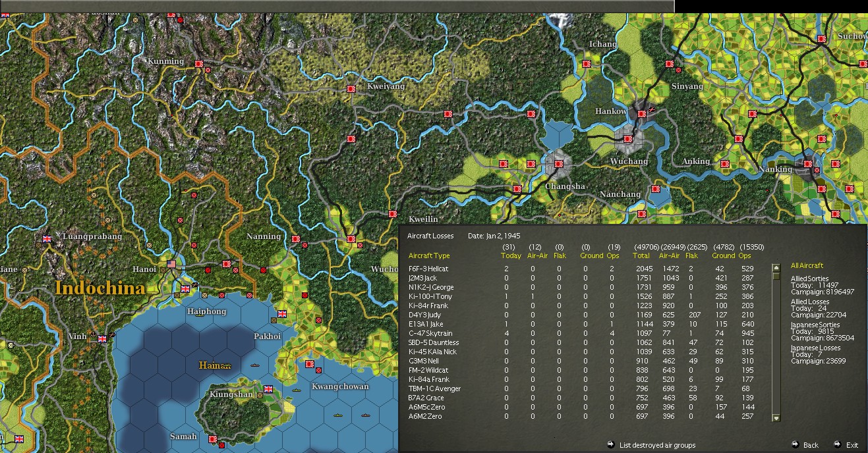
Task: Click the Changsha city hex icon
Action: tap(558, 164)
